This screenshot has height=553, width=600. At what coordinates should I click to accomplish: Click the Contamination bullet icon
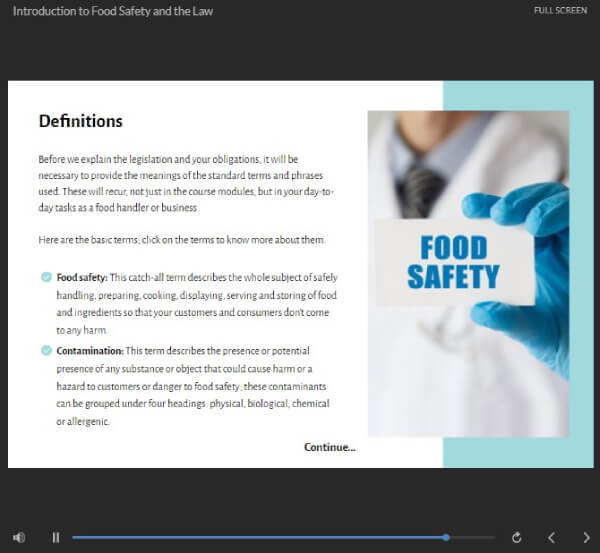tap(46, 350)
